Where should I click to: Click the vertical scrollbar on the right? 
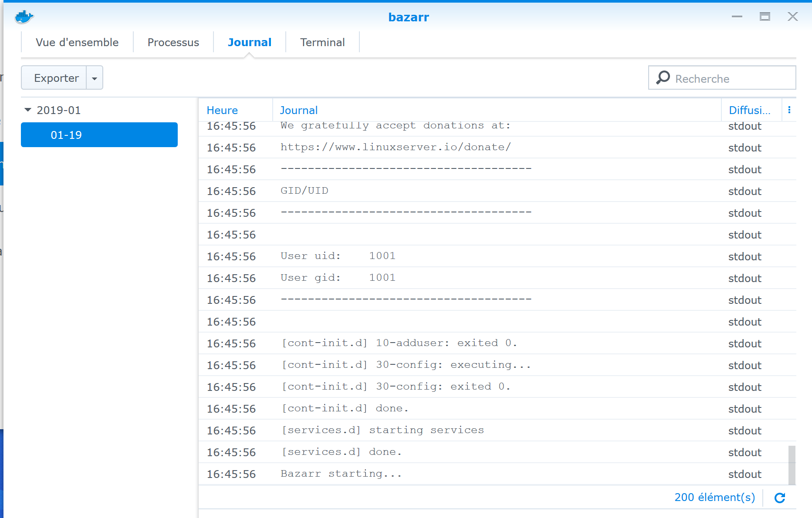(791, 461)
